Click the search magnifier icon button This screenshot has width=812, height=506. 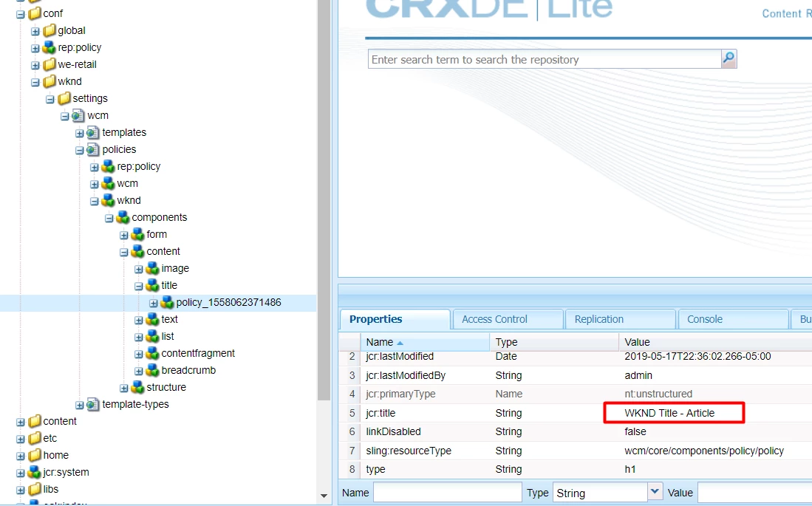[729, 58]
